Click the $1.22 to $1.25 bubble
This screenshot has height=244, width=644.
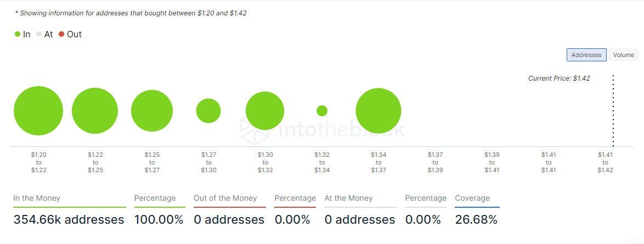click(x=95, y=111)
